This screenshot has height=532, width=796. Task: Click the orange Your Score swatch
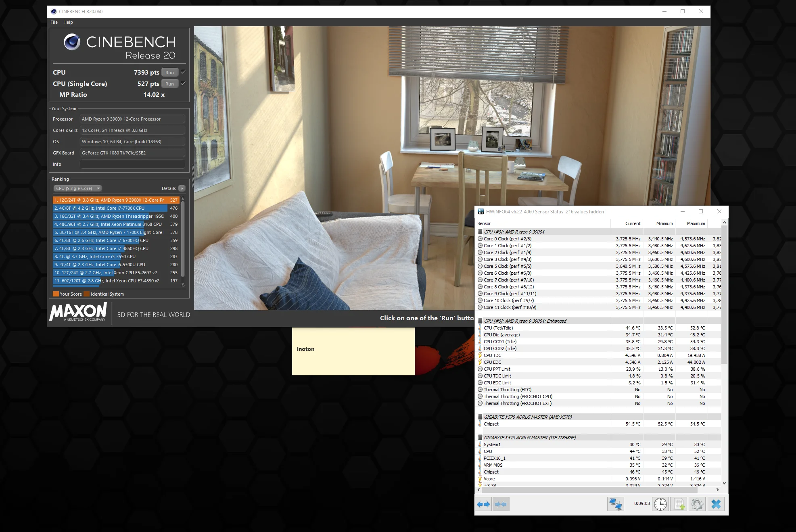click(x=56, y=294)
